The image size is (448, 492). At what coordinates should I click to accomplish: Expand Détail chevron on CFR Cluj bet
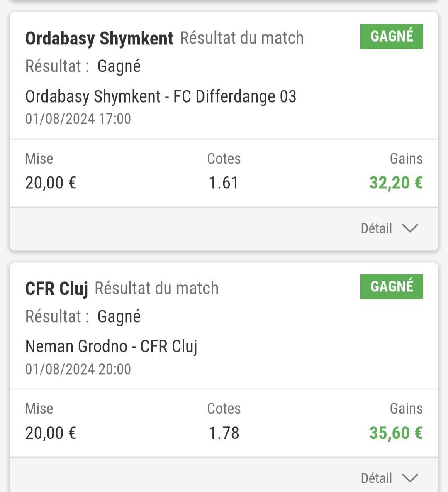coord(410,478)
